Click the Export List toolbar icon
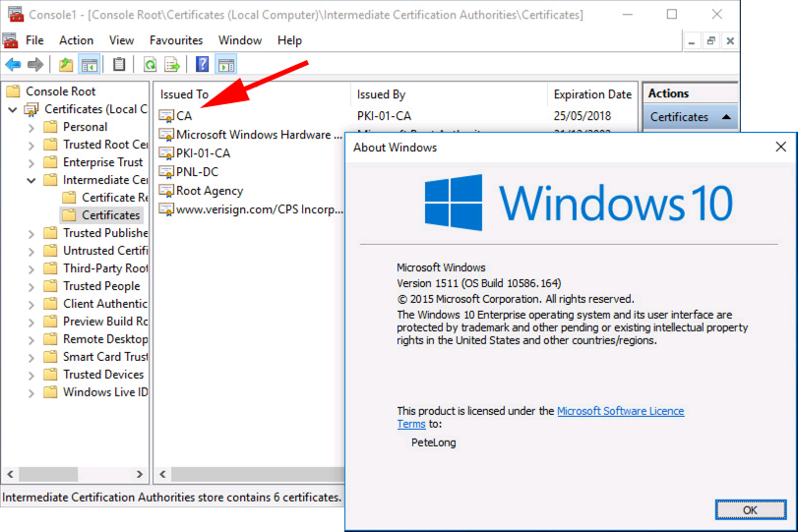Screen dimensions: 798x532 pos(172,65)
